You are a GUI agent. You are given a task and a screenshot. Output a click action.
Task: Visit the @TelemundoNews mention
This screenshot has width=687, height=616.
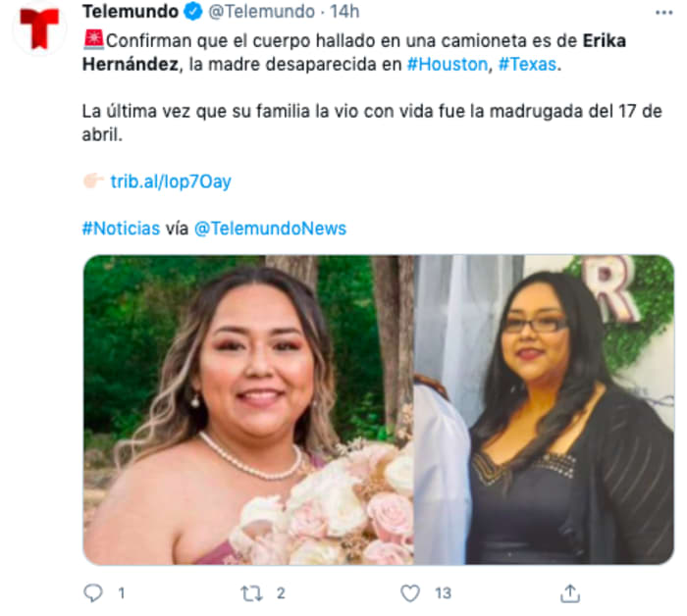tap(270, 229)
